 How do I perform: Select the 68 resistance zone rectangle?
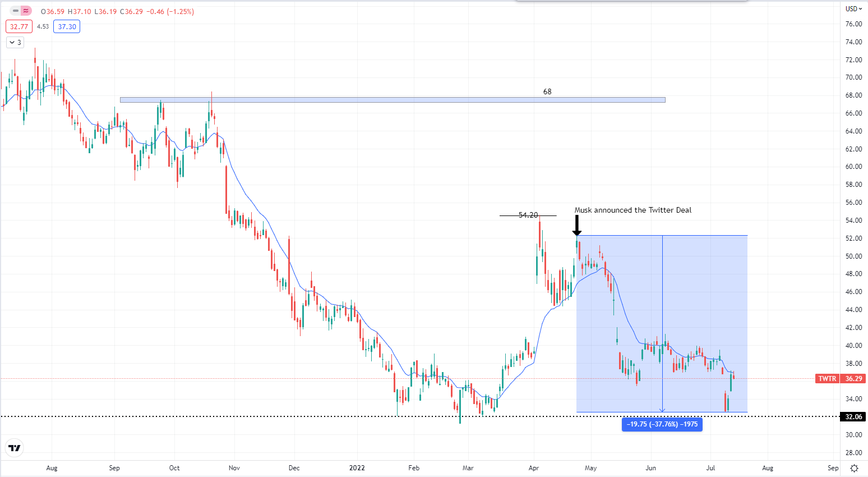(x=393, y=100)
